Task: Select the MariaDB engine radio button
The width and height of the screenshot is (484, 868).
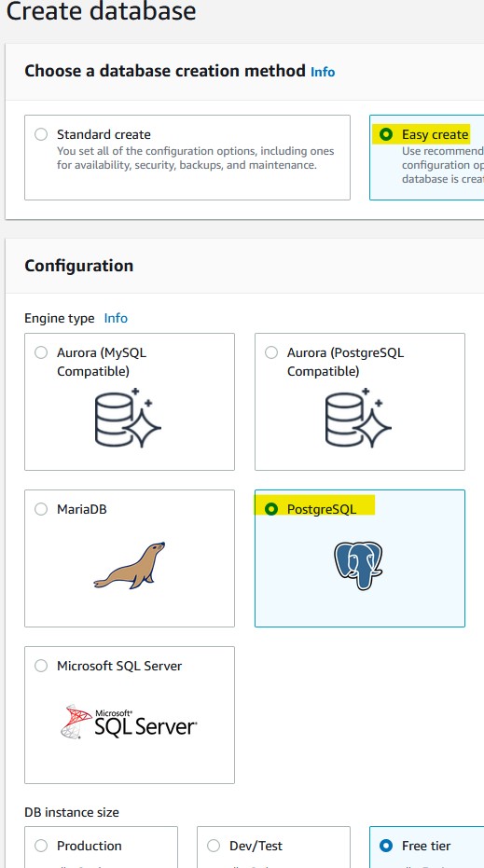Action: [x=41, y=509]
